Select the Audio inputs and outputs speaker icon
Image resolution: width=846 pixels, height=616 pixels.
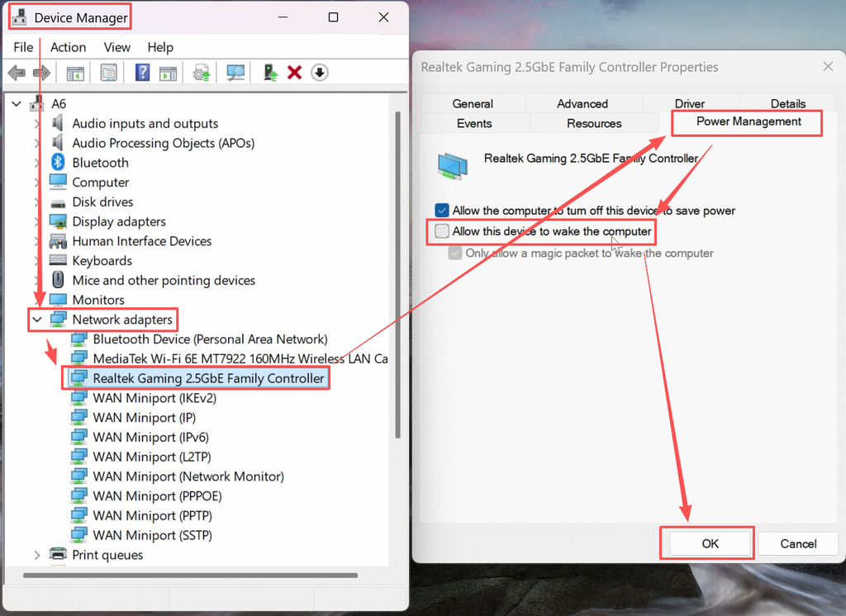[x=58, y=123]
